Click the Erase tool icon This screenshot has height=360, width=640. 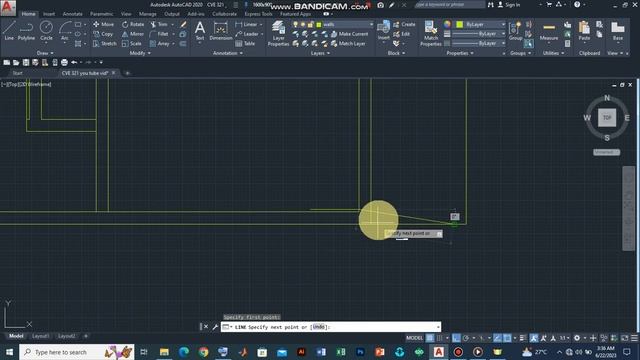(x=183, y=24)
